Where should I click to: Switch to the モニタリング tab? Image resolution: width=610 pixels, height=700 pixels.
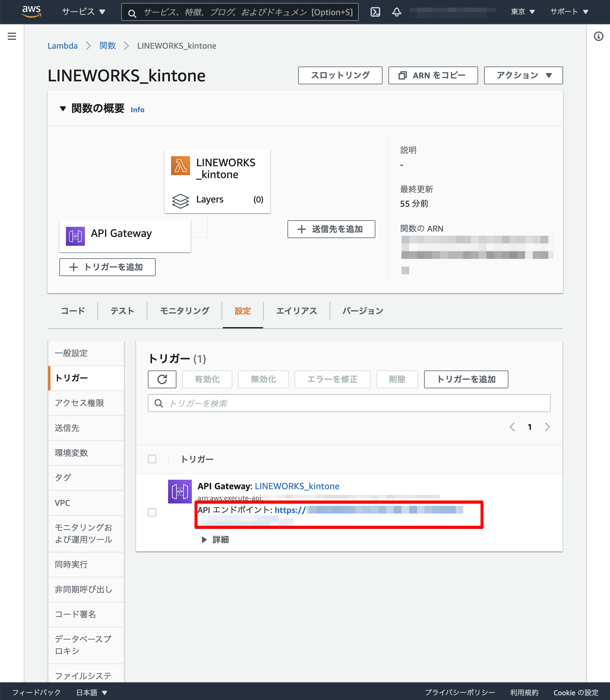coord(184,311)
